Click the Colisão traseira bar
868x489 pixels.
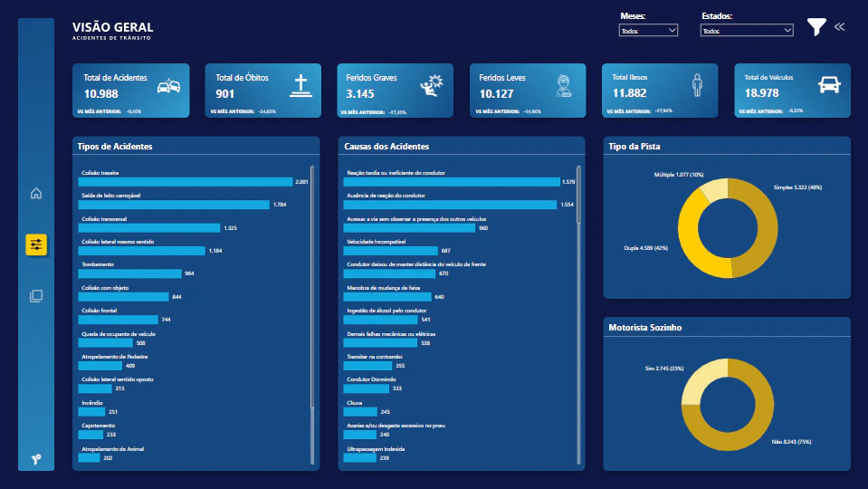click(x=186, y=182)
